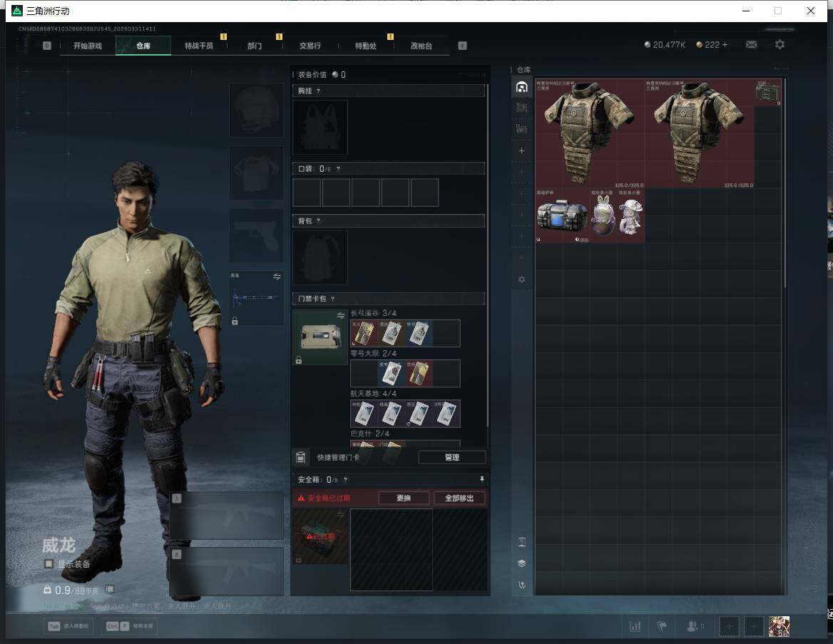Select the first 长弓溪谷 keycard
This screenshot has width=833, height=644.
point(364,333)
